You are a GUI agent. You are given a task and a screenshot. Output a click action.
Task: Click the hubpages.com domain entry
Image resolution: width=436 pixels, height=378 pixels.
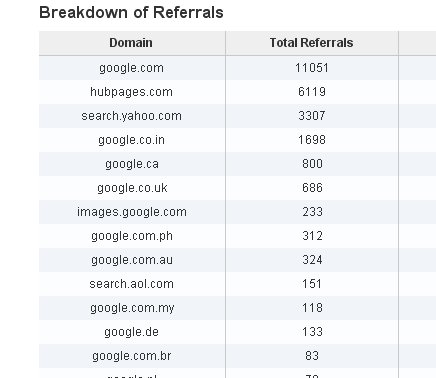click(131, 92)
